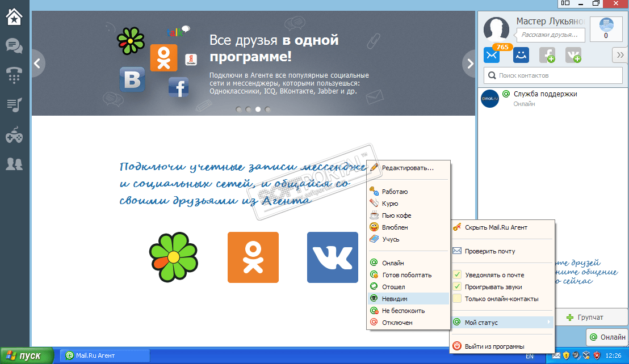Open the Мой статус submenu

tap(483, 322)
